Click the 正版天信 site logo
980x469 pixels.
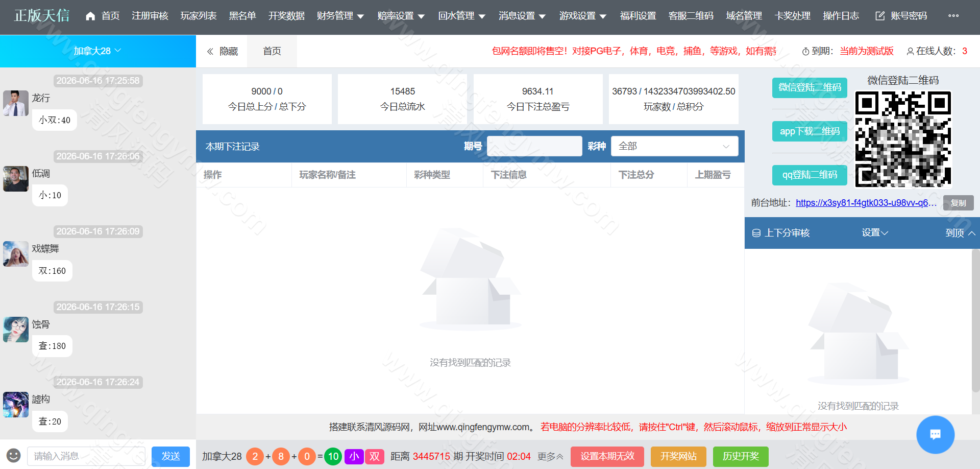pyautogui.click(x=42, y=16)
